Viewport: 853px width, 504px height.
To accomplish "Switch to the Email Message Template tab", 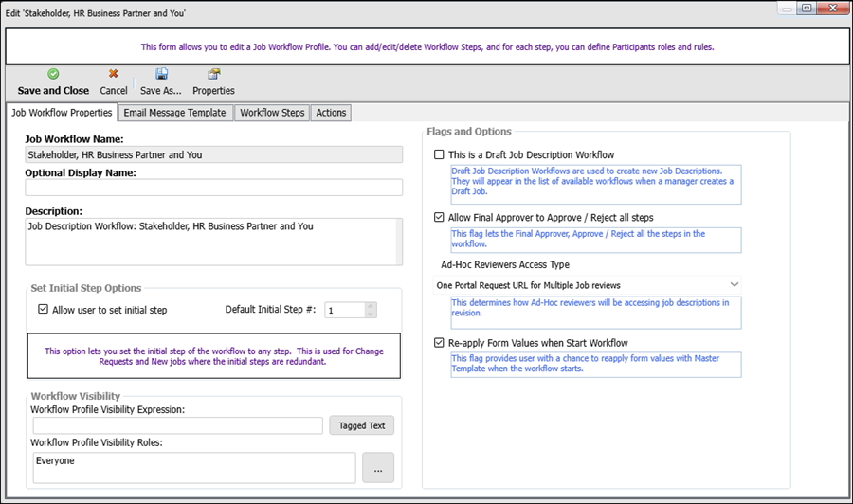I will 174,113.
